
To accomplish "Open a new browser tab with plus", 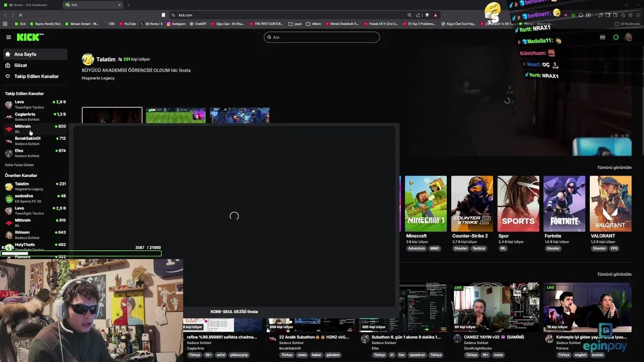I will [128, 5].
